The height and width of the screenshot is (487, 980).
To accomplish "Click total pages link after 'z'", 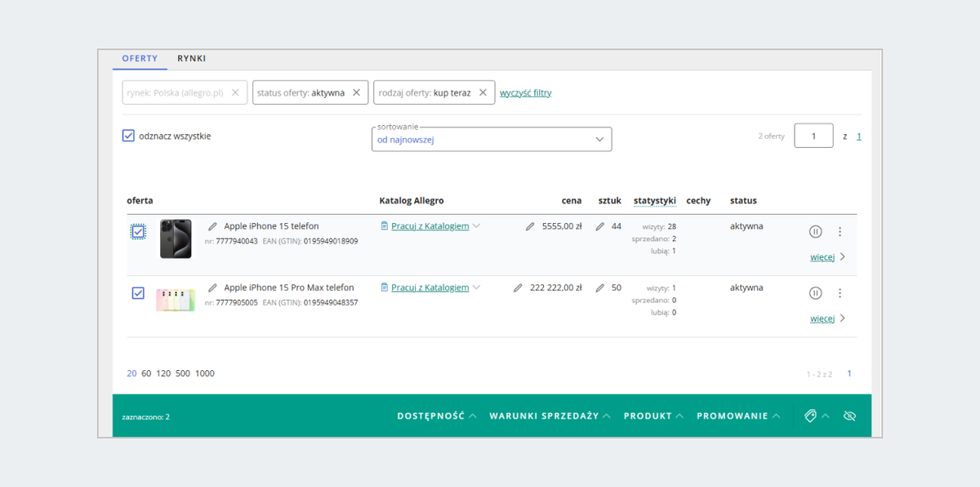I will click(859, 136).
